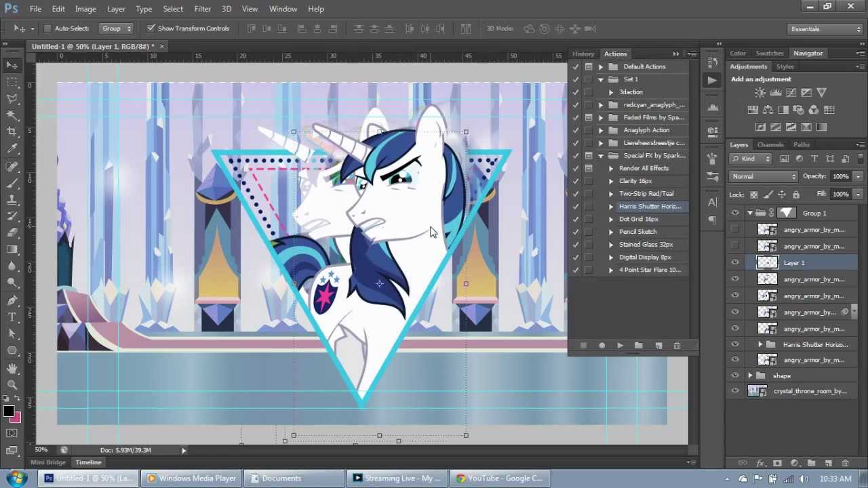Screen dimensions: 868x488
Task: Open the Image menu
Action: coord(85,9)
